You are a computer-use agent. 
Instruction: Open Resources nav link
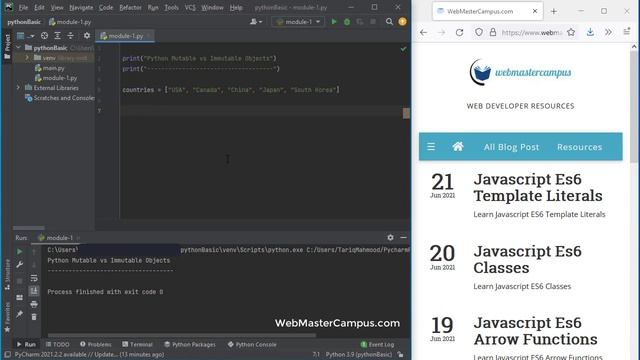(x=580, y=147)
